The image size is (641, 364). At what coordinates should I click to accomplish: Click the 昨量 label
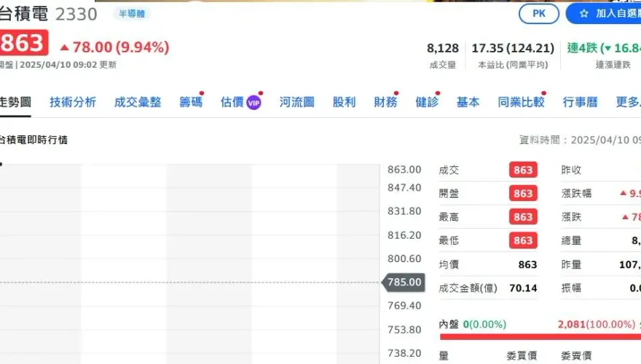click(x=571, y=265)
